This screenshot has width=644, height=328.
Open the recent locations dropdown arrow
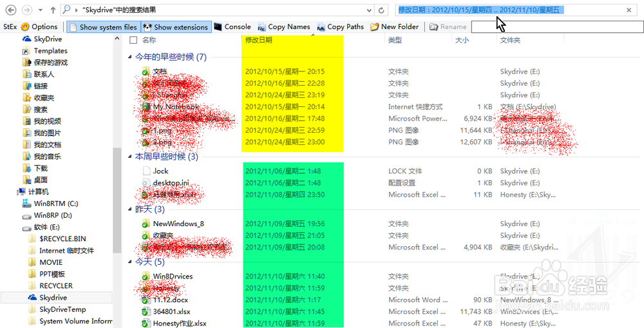(40, 10)
